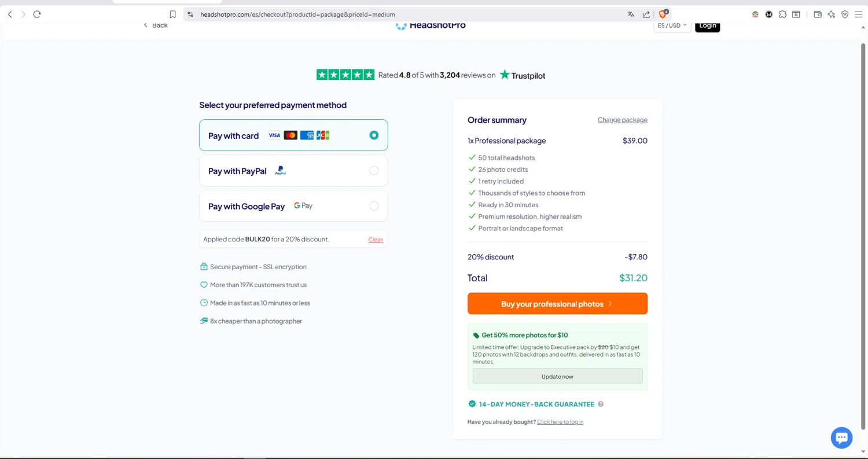Click the JCB card icon
The image size is (868, 459).
(x=323, y=135)
